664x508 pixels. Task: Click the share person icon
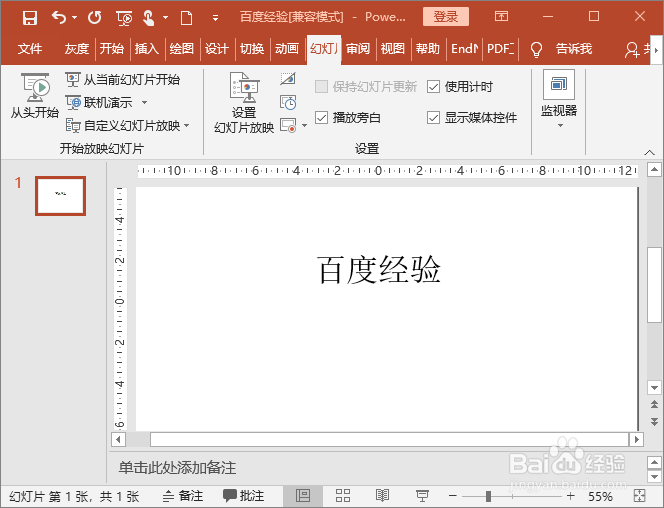click(x=632, y=50)
